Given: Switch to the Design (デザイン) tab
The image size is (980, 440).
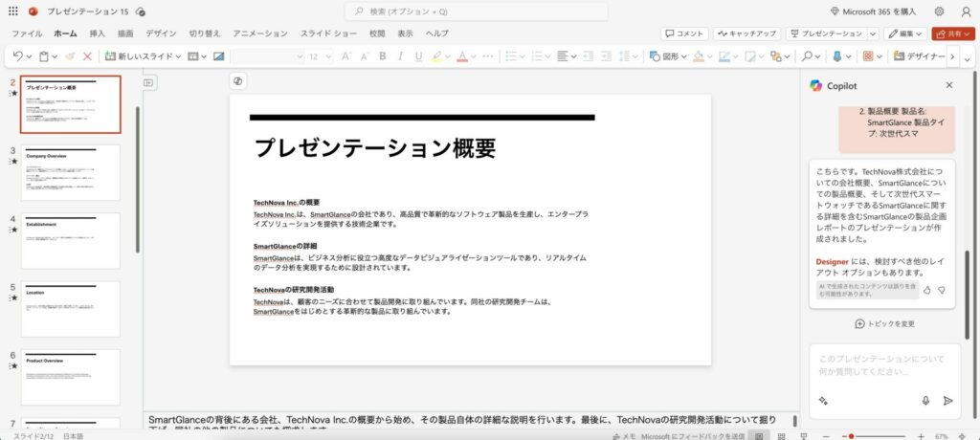Looking at the screenshot, I should 161,33.
